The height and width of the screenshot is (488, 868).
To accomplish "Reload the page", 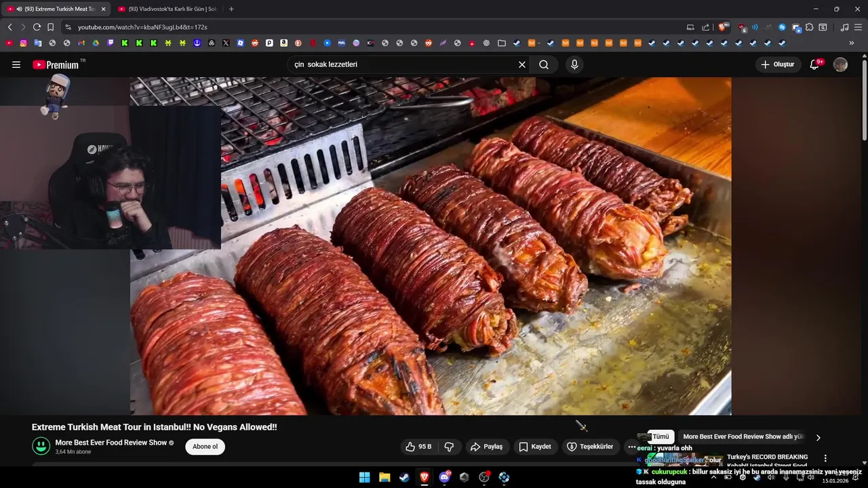I will [37, 27].
